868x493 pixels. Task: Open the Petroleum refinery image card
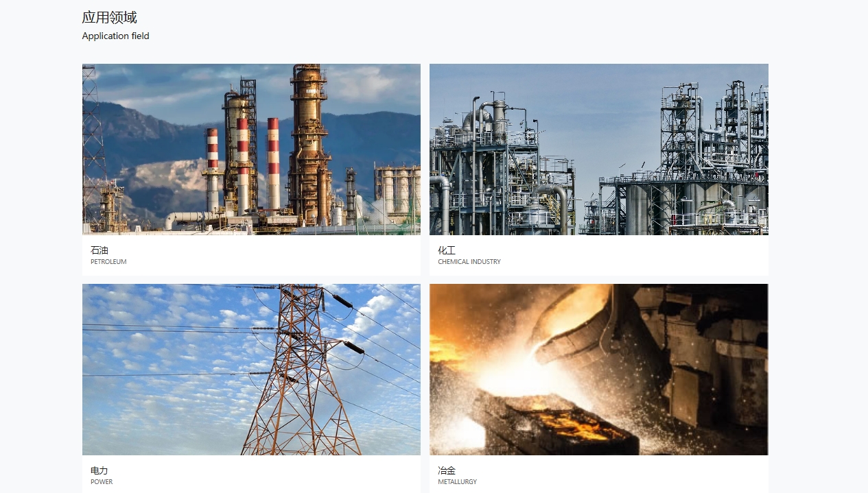click(x=251, y=149)
